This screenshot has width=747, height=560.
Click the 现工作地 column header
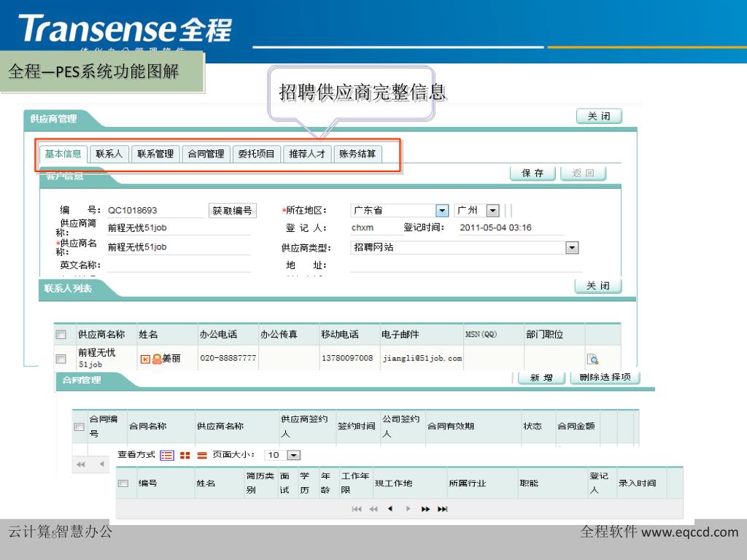tap(393, 483)
